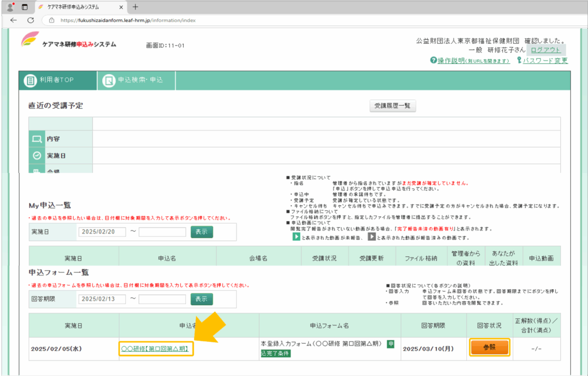Click the ログアウト link
The width and height of the screenshot is (588, 376).
(546, 51)
